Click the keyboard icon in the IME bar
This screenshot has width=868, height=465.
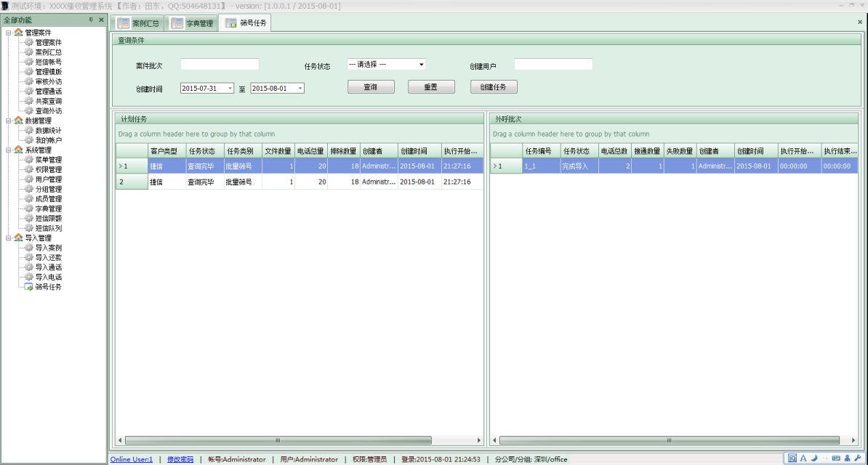point(836,458)
